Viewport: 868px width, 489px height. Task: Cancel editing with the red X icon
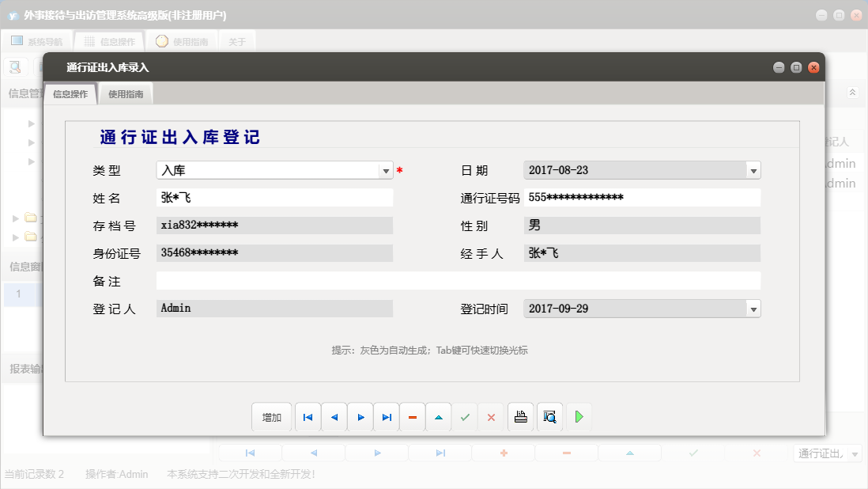(x=491, y=417)
